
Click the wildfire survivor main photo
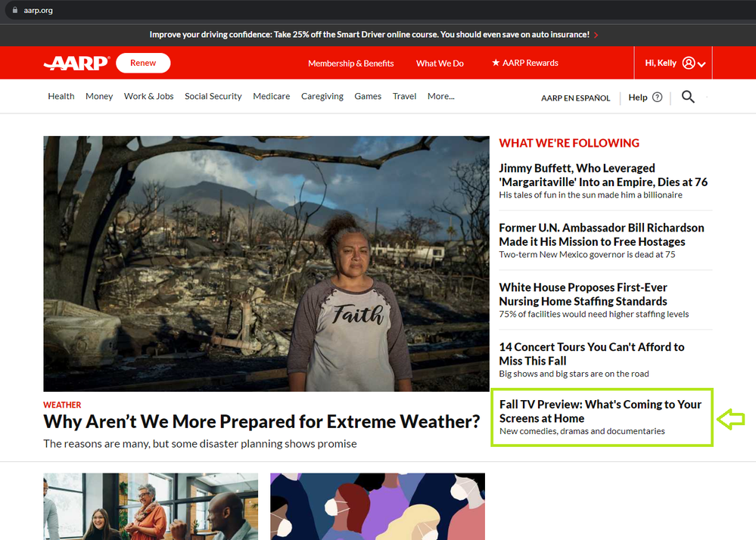[x=266, y=263]
